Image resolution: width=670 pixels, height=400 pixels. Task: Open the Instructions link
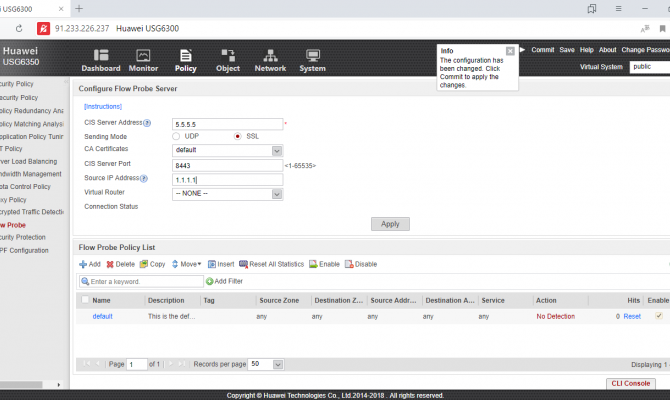coord(103,106)
